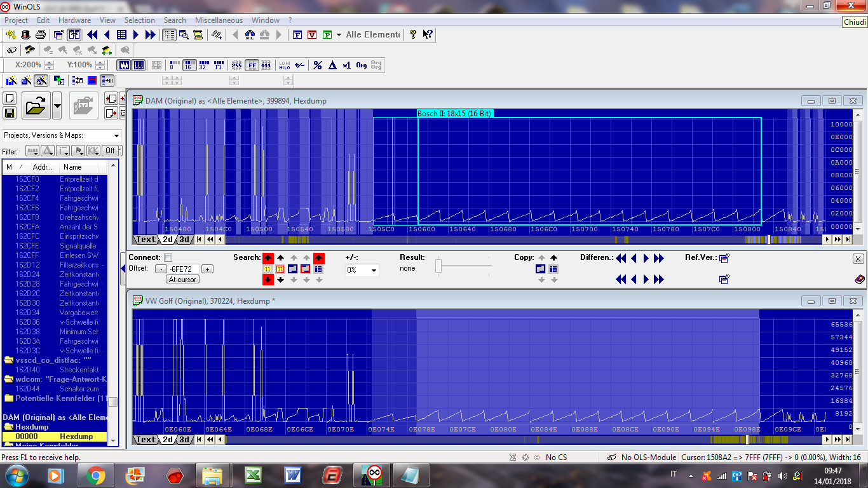Click the fast-forward double arrow in main toolbar
The width and height of the screenshot is (868, 488).
pyautogui.click(x=150, y=34)
